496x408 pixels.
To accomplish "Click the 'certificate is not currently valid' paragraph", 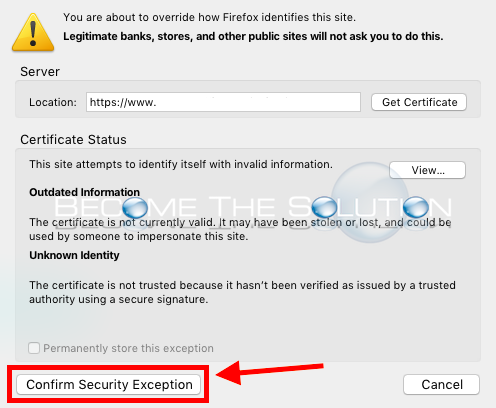I will point(240,229).
